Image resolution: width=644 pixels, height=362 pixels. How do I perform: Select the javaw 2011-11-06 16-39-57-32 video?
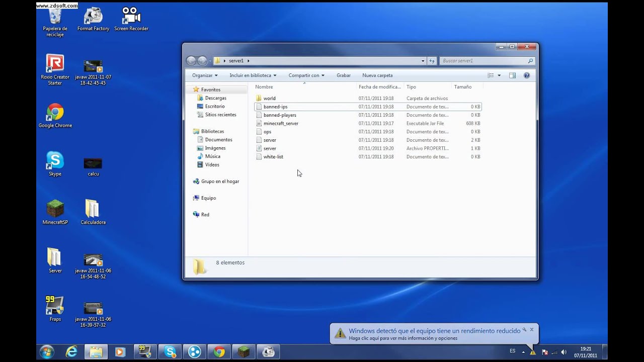tap(93, 315)
